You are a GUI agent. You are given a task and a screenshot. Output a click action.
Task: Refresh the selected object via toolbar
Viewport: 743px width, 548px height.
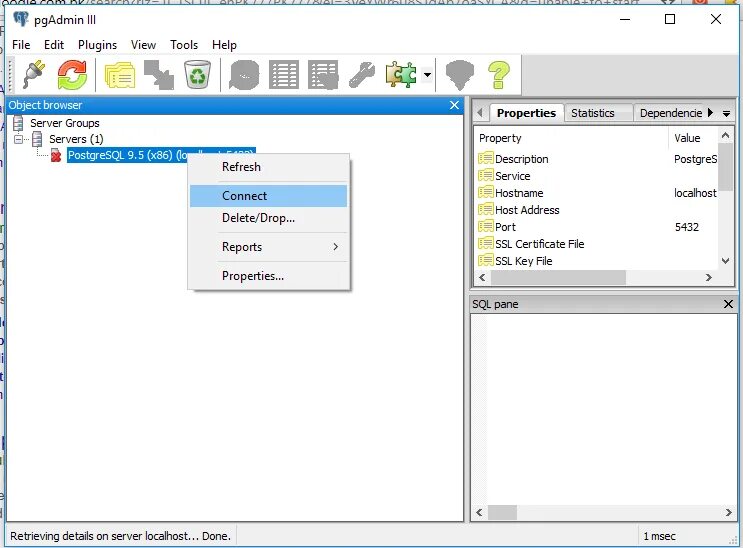(72, 74)
